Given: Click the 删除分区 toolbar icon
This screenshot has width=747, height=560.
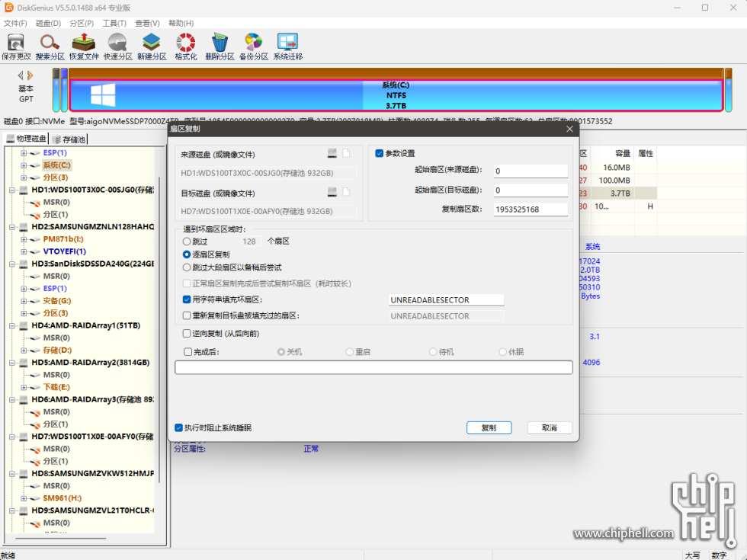Looking at the screenshot, I should [220, 46].
